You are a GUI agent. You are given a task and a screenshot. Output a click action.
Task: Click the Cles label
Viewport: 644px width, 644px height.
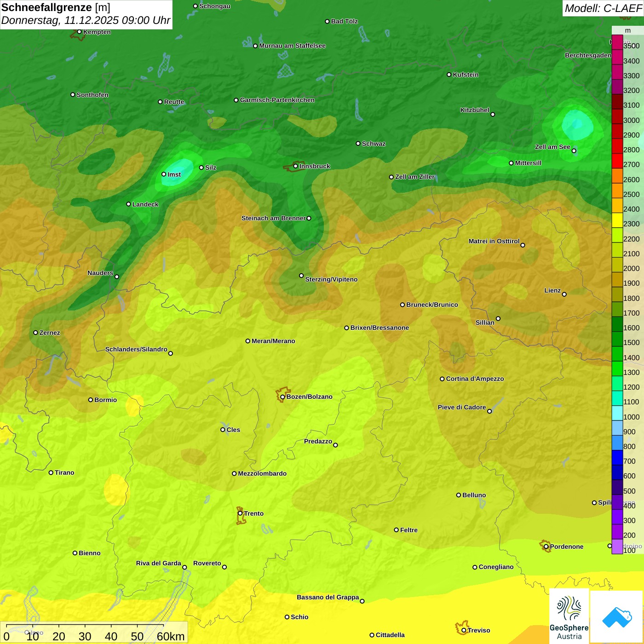click(x=233, y=430)
